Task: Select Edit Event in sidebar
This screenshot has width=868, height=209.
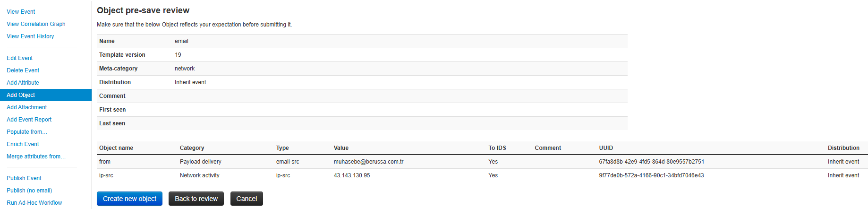Action: pos(20,58)
